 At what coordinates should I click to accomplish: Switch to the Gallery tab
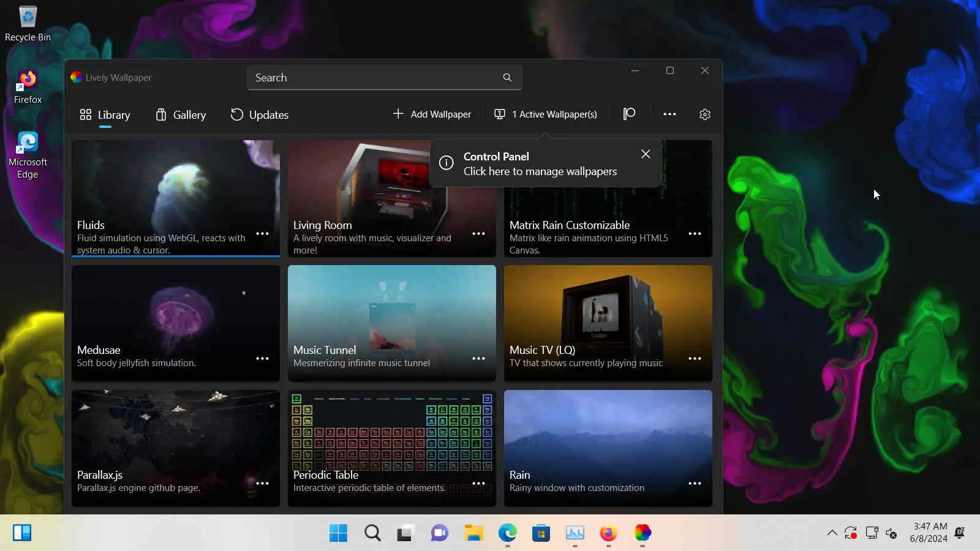[x=181, y=114]
